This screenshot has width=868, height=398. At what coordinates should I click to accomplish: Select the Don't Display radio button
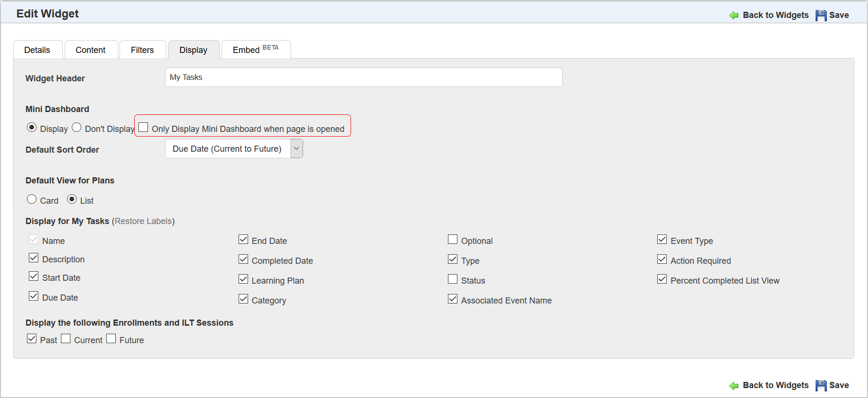77,128
